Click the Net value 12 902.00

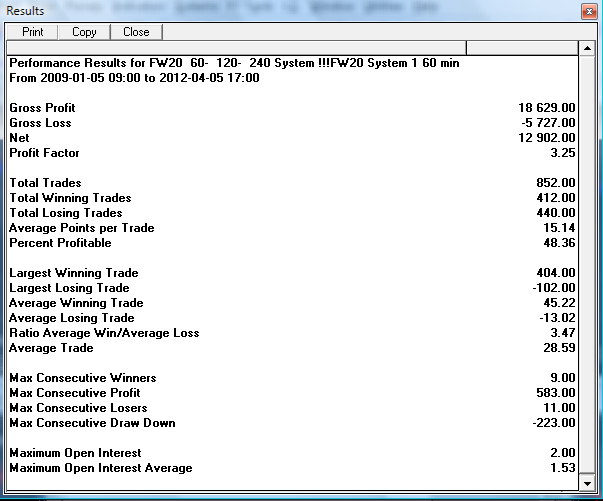[546, 138]
